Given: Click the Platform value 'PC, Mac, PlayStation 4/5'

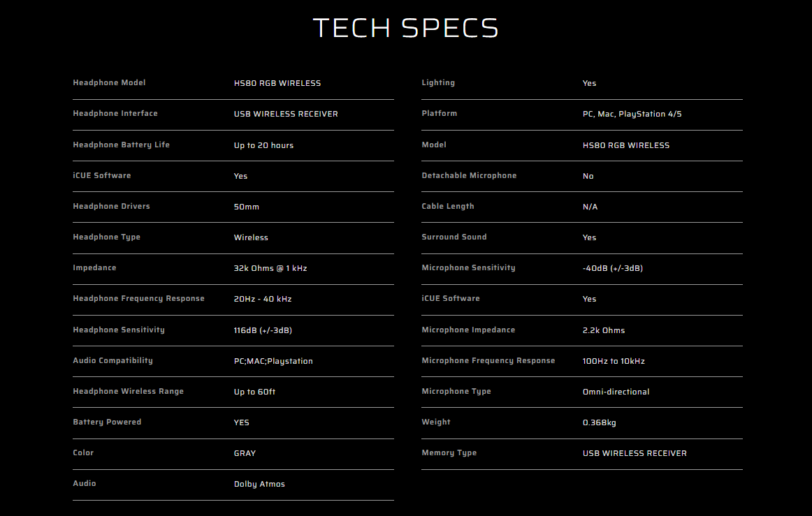Looking at the screenshot, I should pyautogui.click(x=632, y=114).
